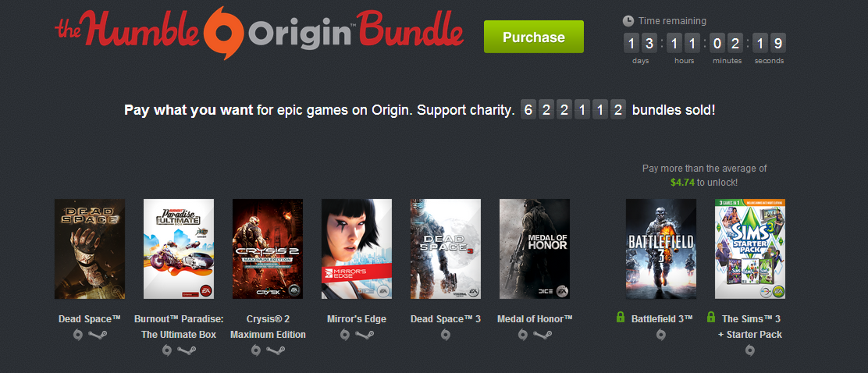Click the green Purchase button
The width and height of the screenshot is (868, 373).
pyautogui.click(x=534, y=37)
